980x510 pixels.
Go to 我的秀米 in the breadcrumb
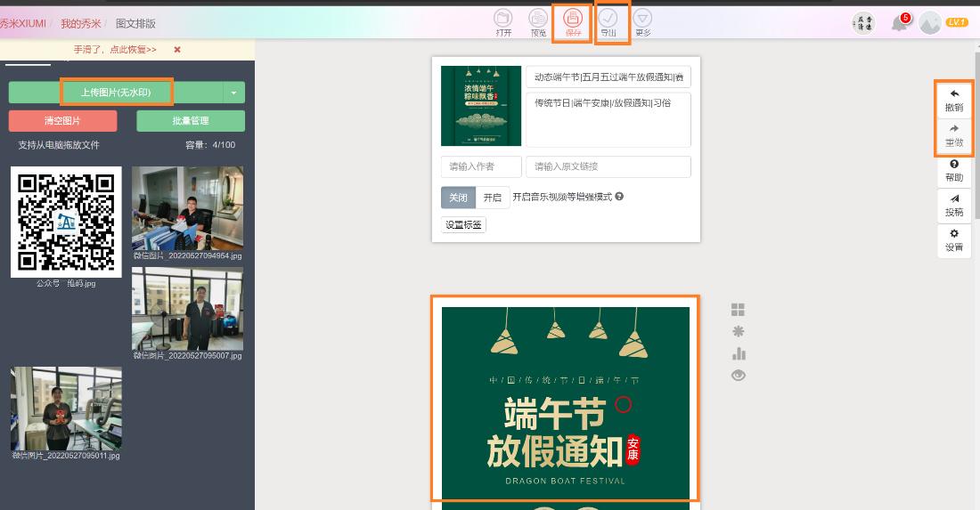pos(82,23)
